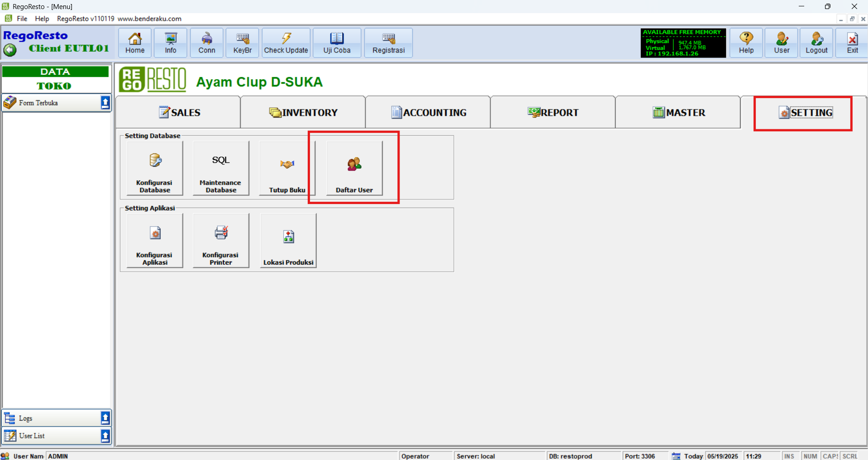Open Konfigurasi Printer setup

pos(221,241)
